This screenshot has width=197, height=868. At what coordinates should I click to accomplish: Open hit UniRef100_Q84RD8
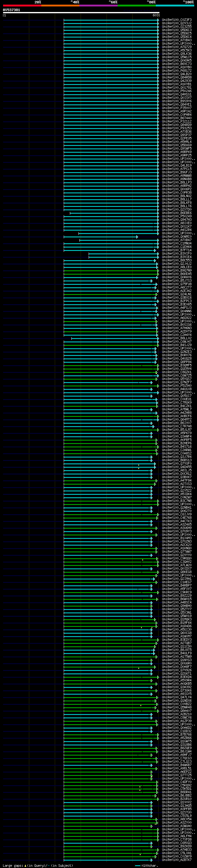pos(177,77)
